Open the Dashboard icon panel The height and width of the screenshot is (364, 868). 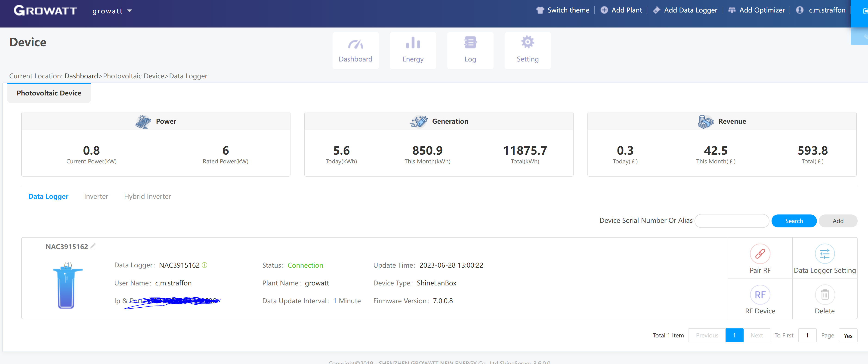(355, 50)
